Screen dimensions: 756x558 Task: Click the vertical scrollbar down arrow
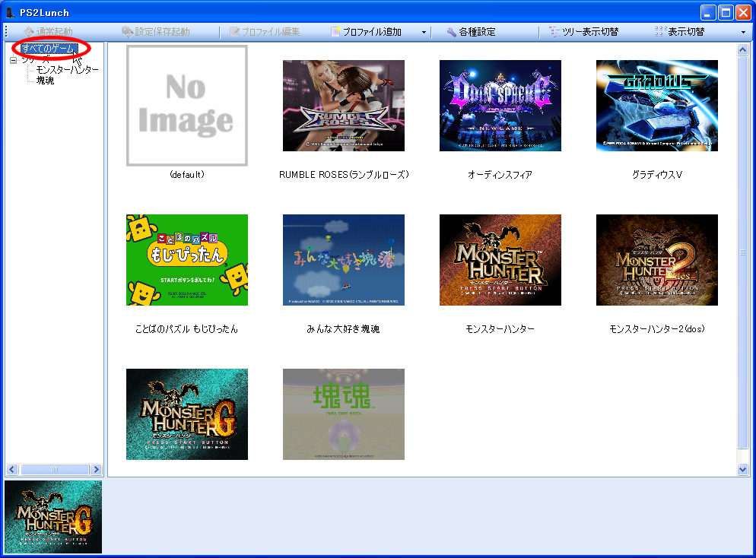742,469
